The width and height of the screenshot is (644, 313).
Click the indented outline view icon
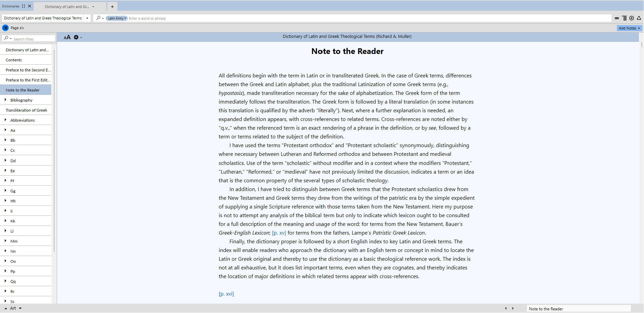(x=624, y=18)
